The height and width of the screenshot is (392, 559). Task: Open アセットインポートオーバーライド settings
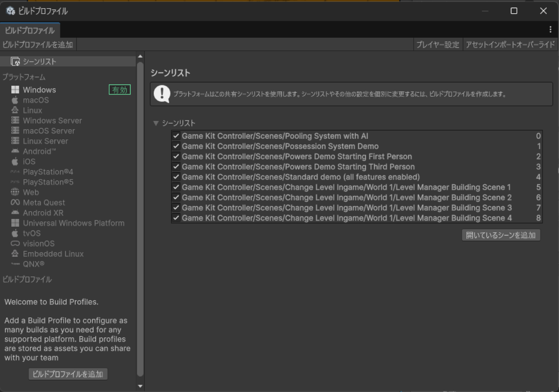tap(510, 44)
